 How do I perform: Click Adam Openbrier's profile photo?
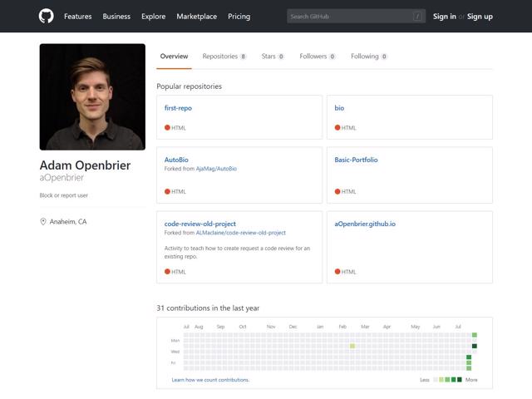(92, 96)
